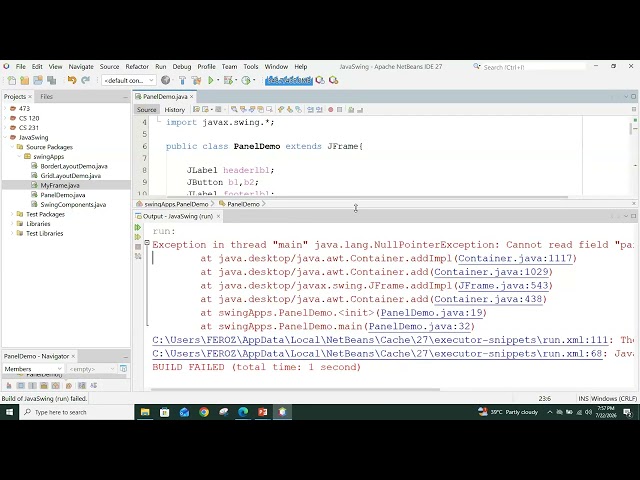640x480 pixels.
Task: Redo using the toolbar redo arrow
Action: point(85,80)
